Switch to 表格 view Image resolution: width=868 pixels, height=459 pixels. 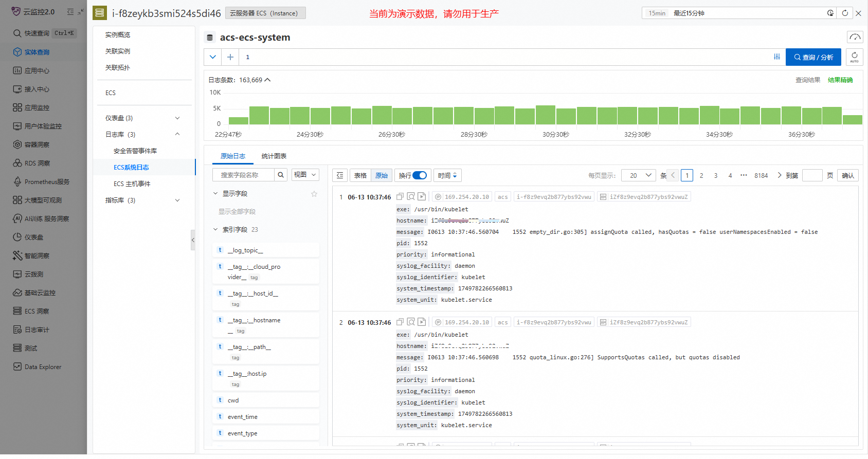coord(360,176)
